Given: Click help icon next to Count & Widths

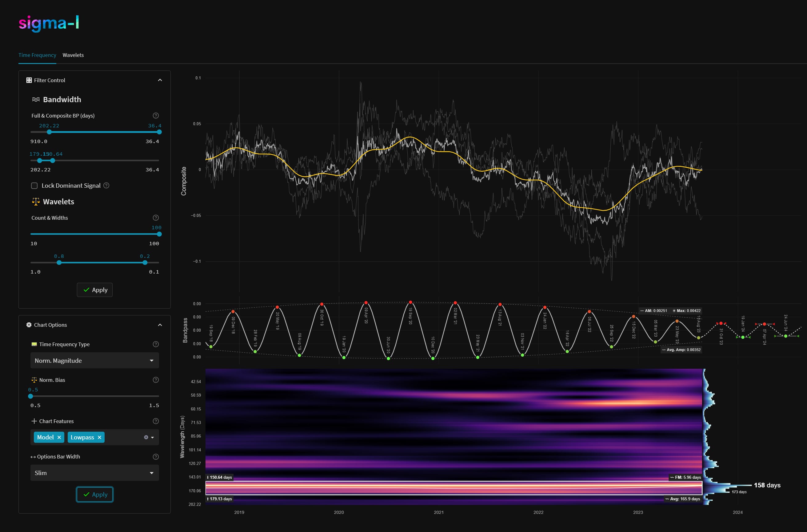Looking at the screenshot, I should pos(156,218).
